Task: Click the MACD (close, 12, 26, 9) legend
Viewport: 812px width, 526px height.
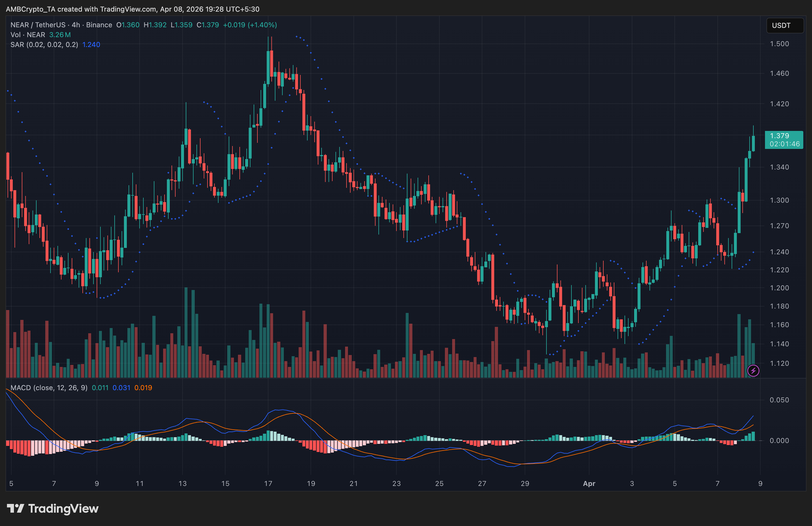Action: 49,388
